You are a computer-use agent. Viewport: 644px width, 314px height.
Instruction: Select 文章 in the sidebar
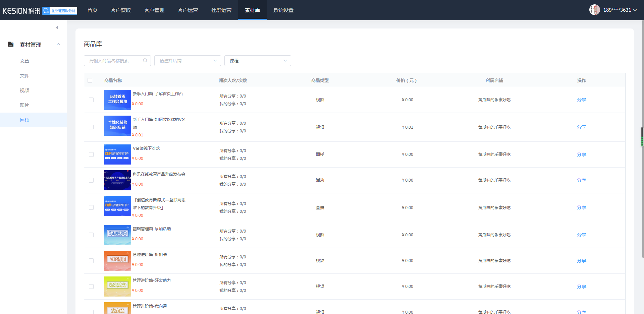(24, 61)
